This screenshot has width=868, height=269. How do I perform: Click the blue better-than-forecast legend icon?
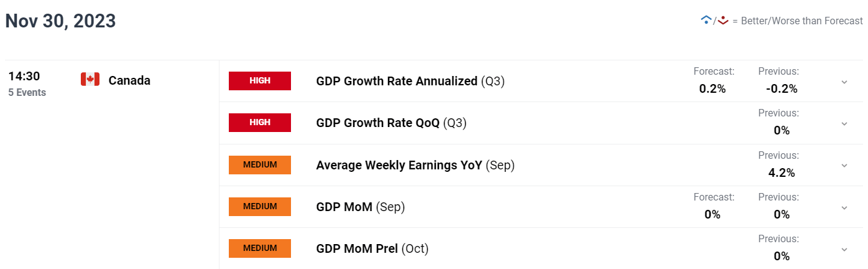pyautogui.click(x=706, y=20)
